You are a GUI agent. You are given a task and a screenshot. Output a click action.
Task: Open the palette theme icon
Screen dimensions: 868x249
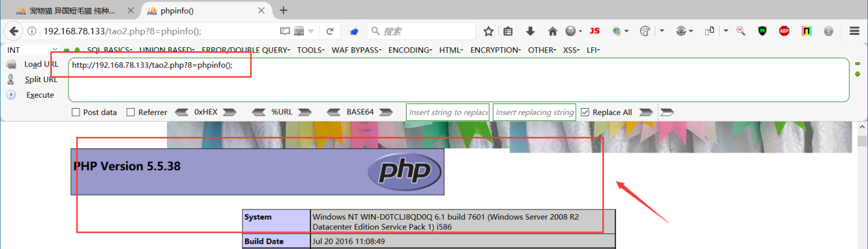(644, 31)
